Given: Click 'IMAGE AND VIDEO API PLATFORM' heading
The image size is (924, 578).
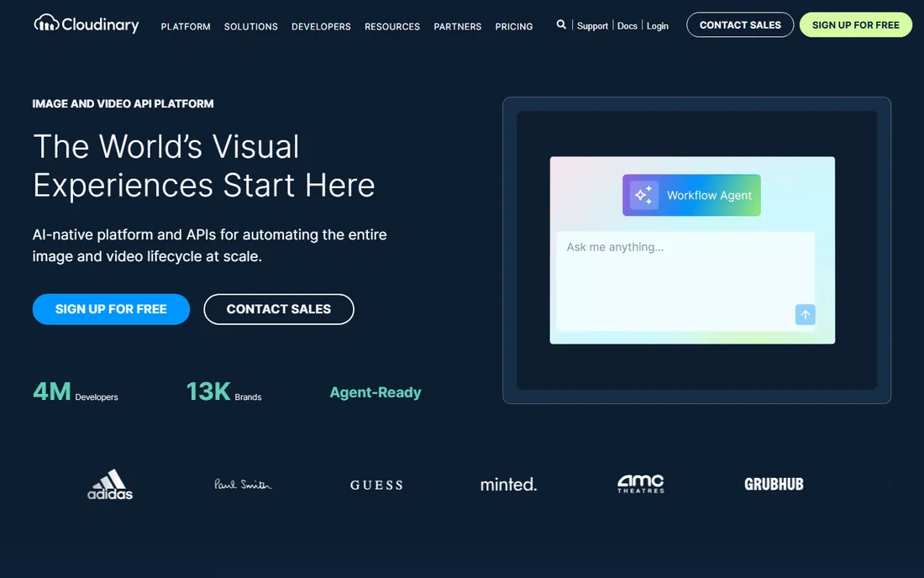Looking at the screenshot, I should click(x=123, y=103).
